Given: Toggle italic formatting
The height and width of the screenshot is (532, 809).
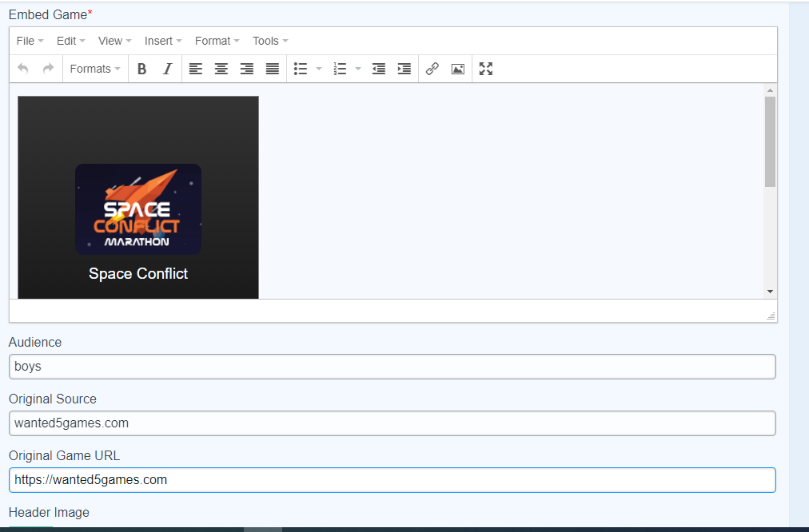Looking at the screenshot, I should tap(167, 69).
